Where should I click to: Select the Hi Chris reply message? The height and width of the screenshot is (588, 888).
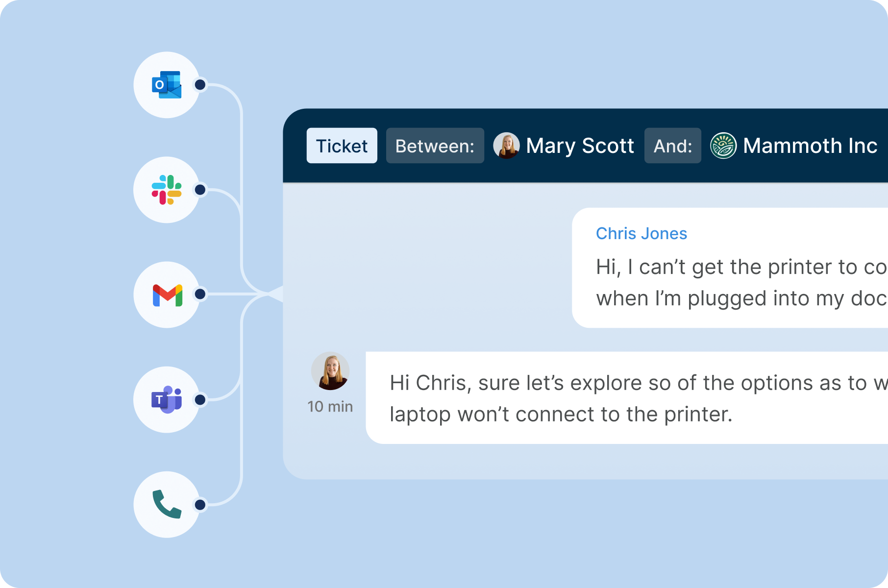(x=627, y=398)
